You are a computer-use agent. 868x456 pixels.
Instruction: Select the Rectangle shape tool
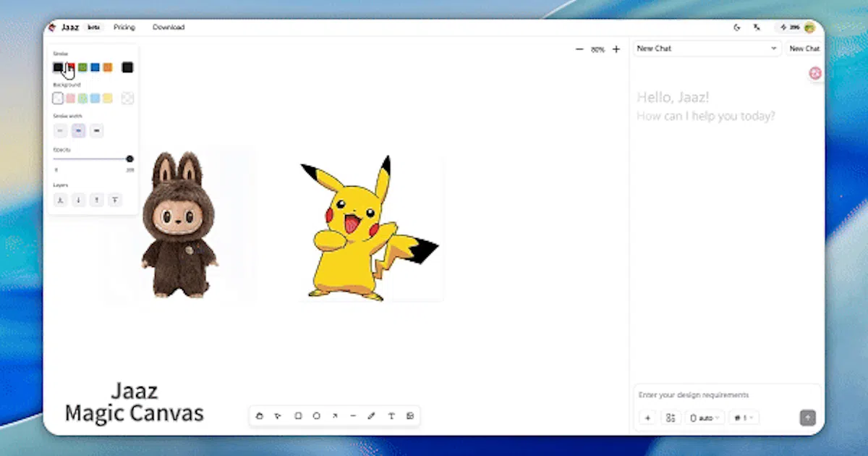tap(297, 416)
